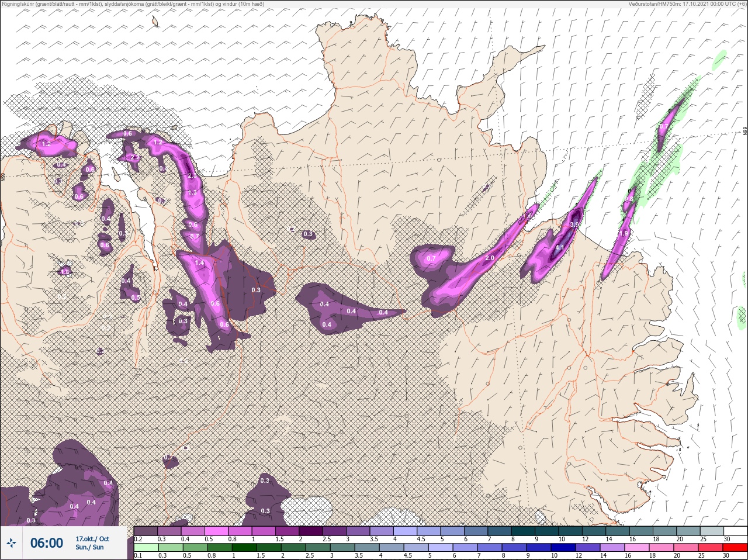Click the 4.1 precipitation value on the map
748x560 pixels.
560,248
